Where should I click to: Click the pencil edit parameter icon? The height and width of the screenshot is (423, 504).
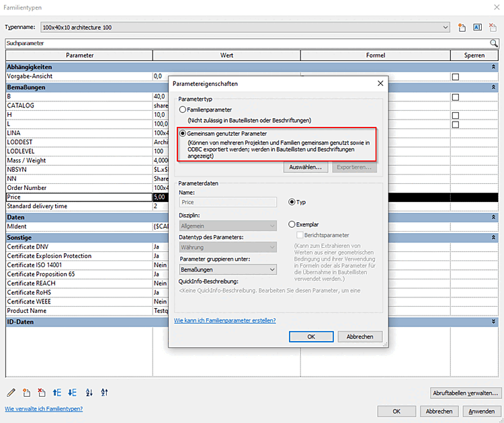(x=11, y=393)
